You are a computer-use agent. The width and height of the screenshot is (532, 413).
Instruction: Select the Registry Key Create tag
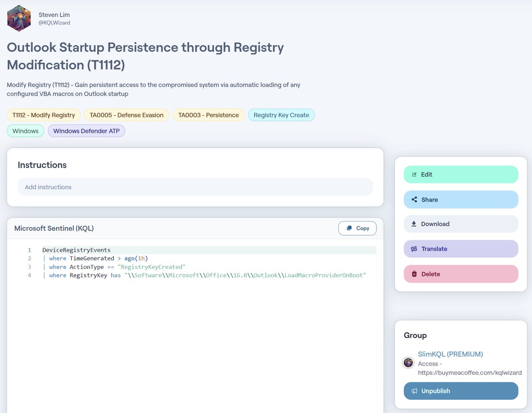(281, 115)
